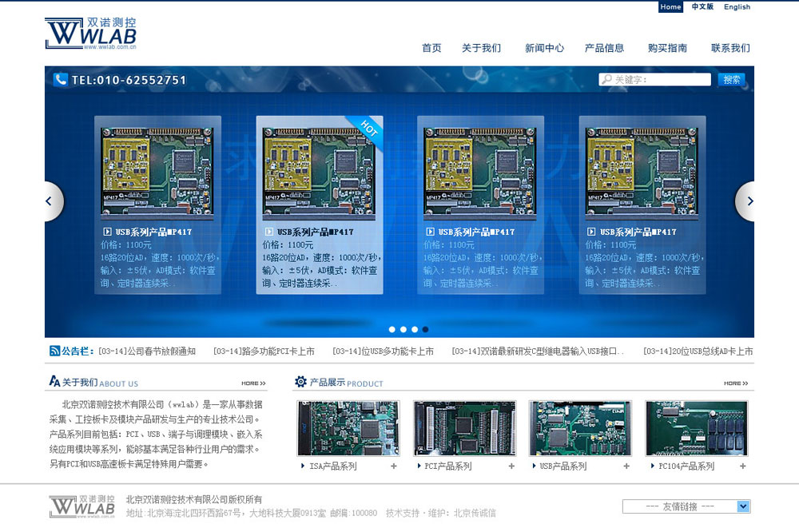799x532 pixels.
Task: Click the right carousel arrow
Action: tap(747, 201)
